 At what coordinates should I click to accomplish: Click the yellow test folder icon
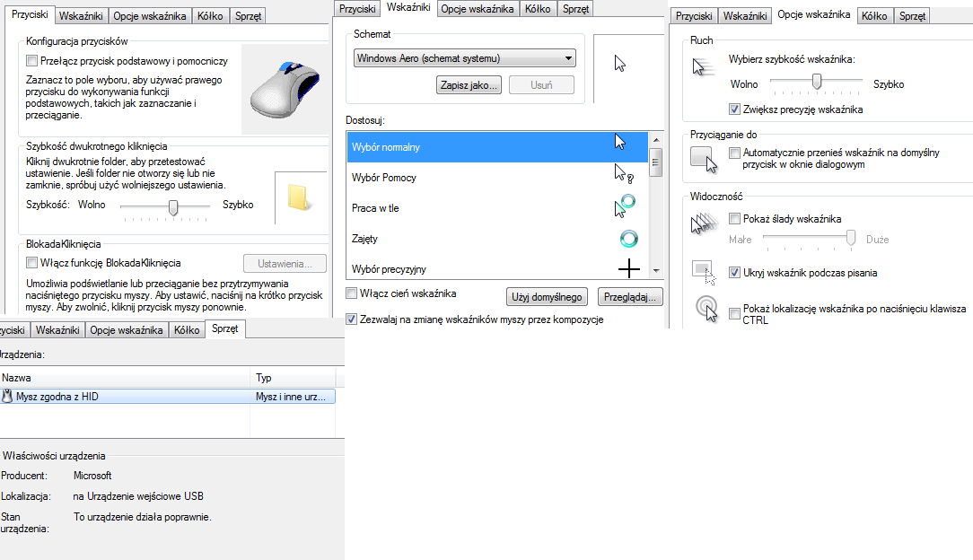click(299, 197)
